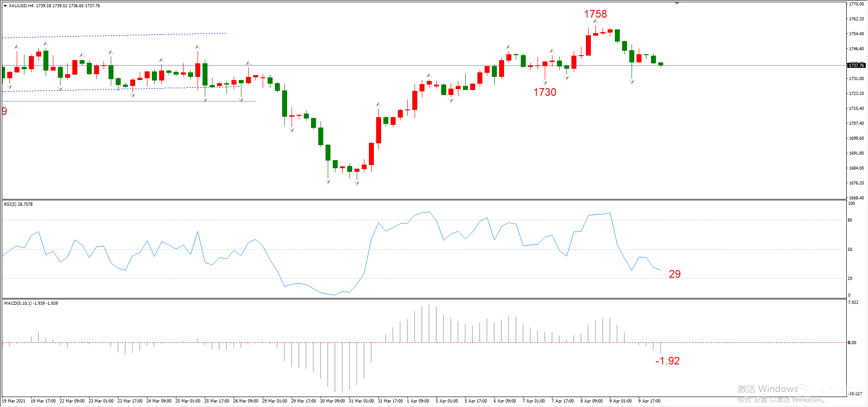Click the down fractal arrow under the long-wick 9 Apr candle

632,82
